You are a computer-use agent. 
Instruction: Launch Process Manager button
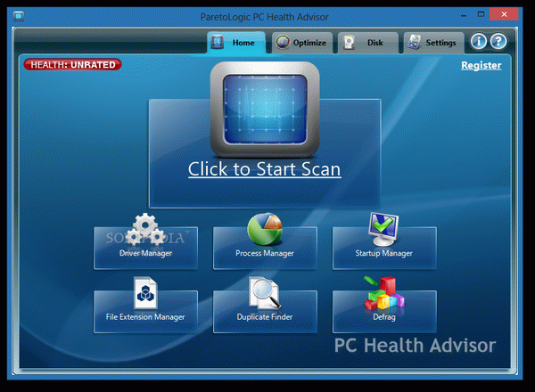coord(265,249)
